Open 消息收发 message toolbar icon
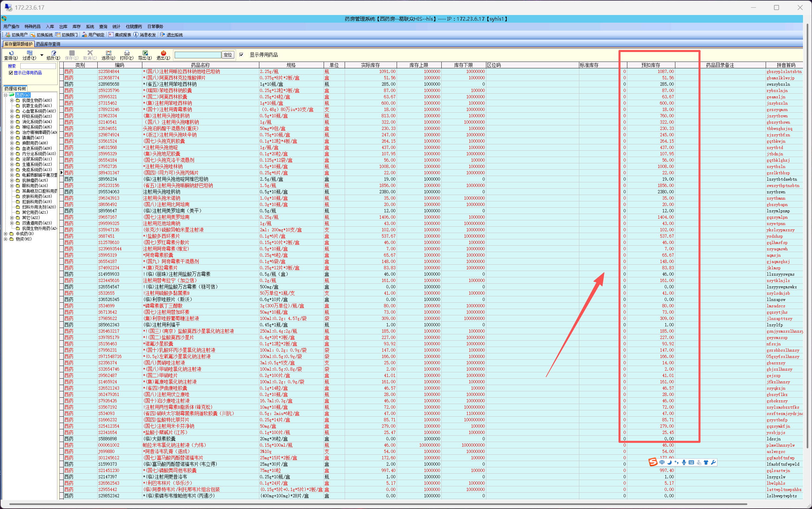The width and height of the screenshot is (812, 509). click(136, 35)
